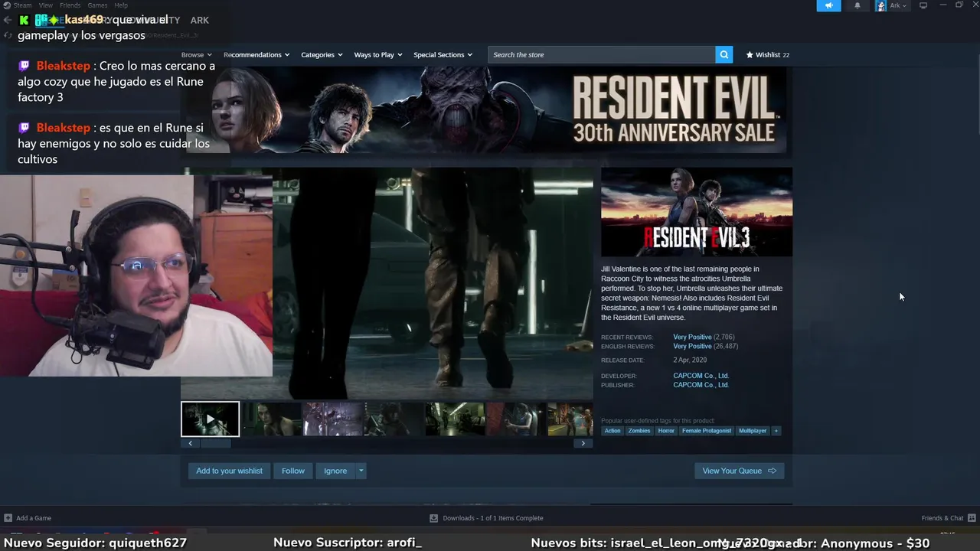Image resolution: width=980 pixels, height=551 pixels.
Task: Select the second screenshot thumbnail of Jill
Action: [x=272, y=419]
